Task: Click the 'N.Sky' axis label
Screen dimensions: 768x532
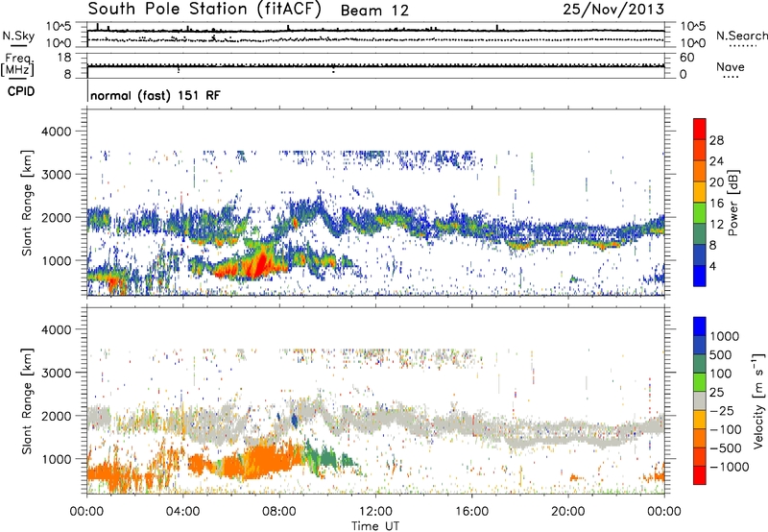Action: tap(18, 36)
